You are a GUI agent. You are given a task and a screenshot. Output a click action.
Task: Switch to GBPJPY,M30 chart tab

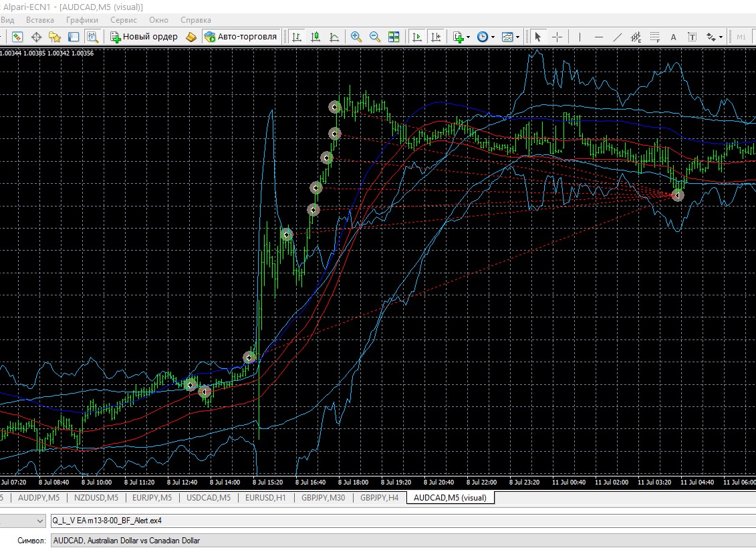point(323,497)
